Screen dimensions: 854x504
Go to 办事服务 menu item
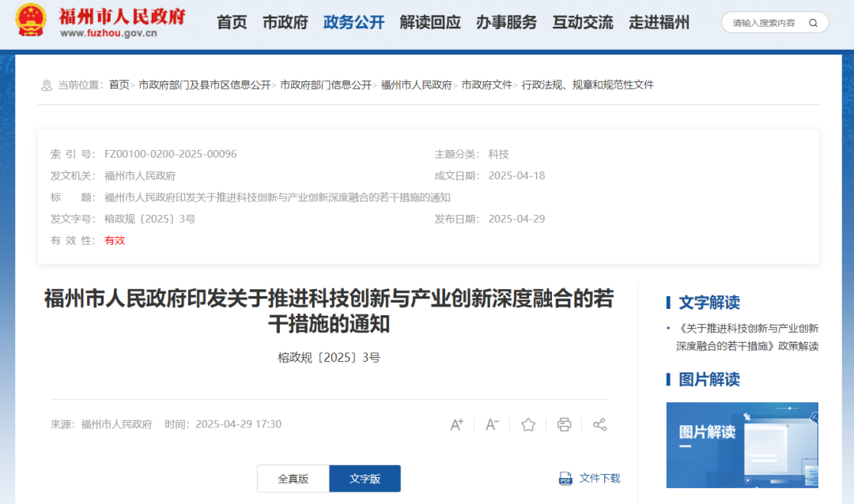(x=506, y=22)
